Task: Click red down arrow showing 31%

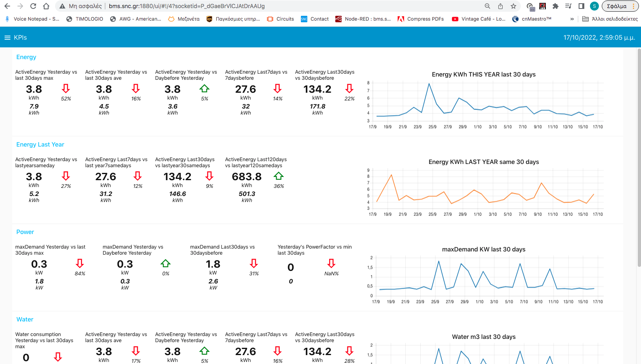Action: click(x=254, y=263)
